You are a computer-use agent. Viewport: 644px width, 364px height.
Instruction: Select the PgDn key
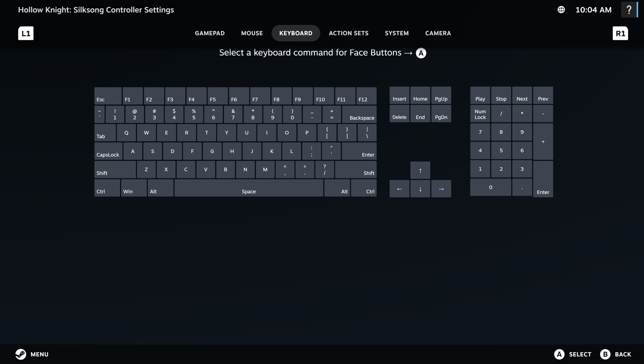[441, 114]
